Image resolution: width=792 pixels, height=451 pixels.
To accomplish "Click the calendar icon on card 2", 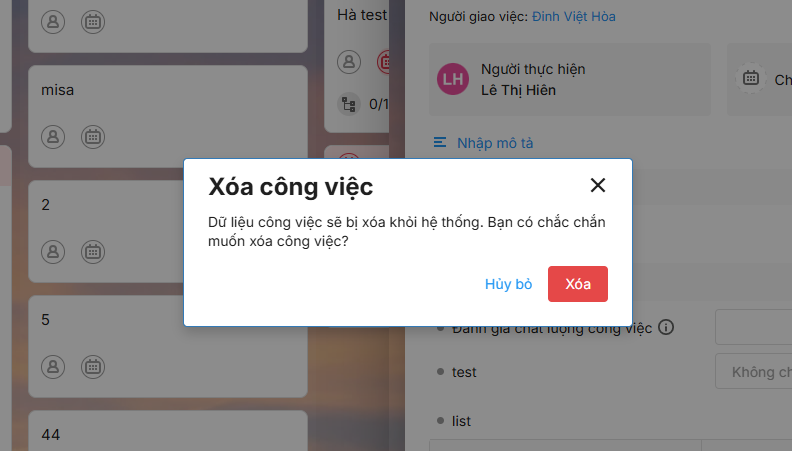I will [93, 252].
